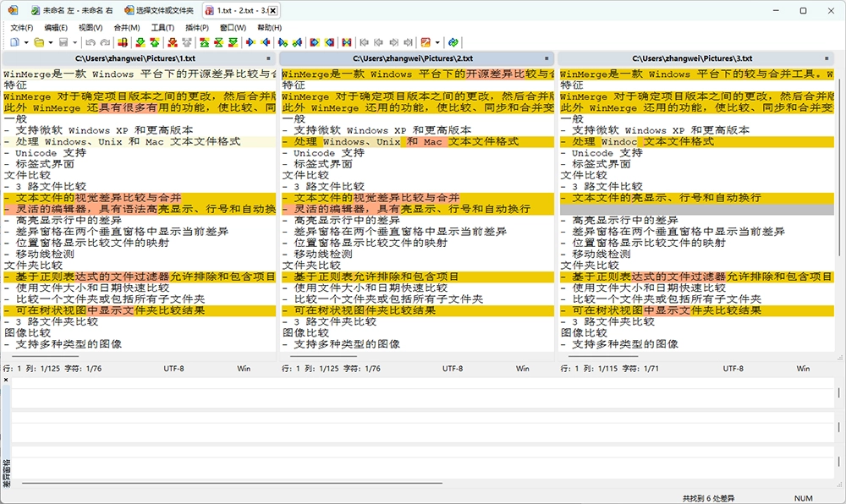This screenshot has width=846, height=504.
Task: Open the 工具(T) menu
Action: click(x=162, y=28)
